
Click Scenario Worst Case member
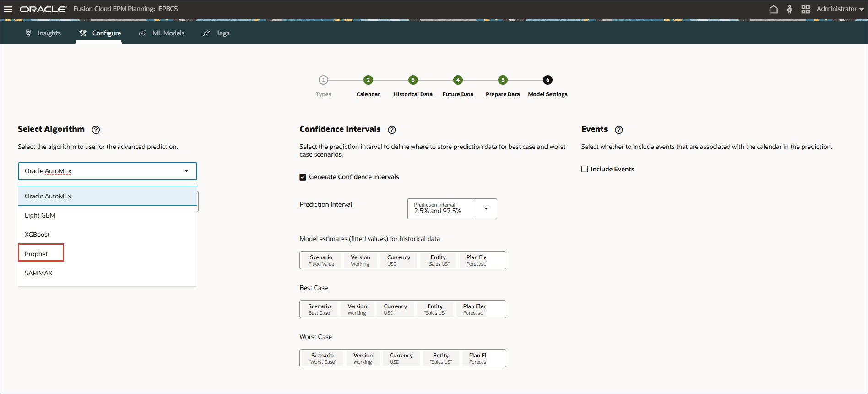click(x=323, y=358)
